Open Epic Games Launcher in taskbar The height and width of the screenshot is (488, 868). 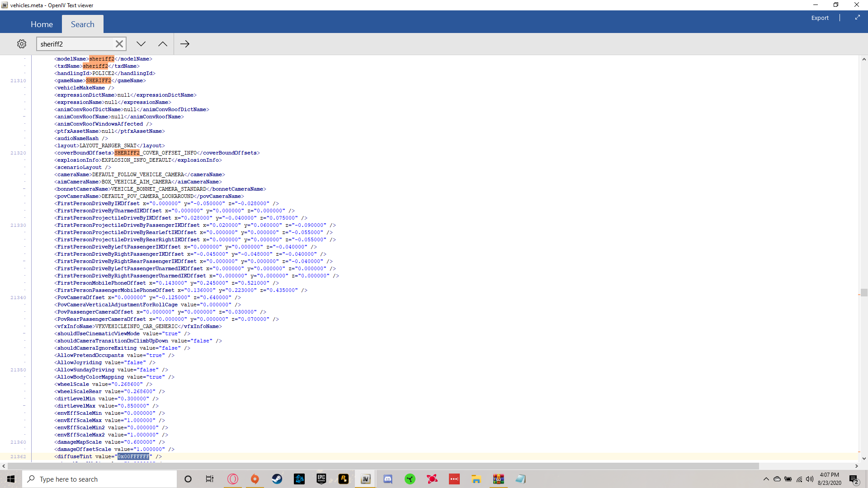click(321, 479)
